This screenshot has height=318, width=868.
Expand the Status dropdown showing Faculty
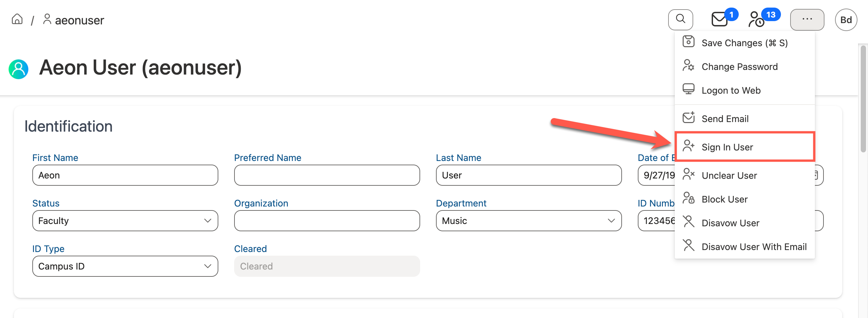(x=125, y=221)
